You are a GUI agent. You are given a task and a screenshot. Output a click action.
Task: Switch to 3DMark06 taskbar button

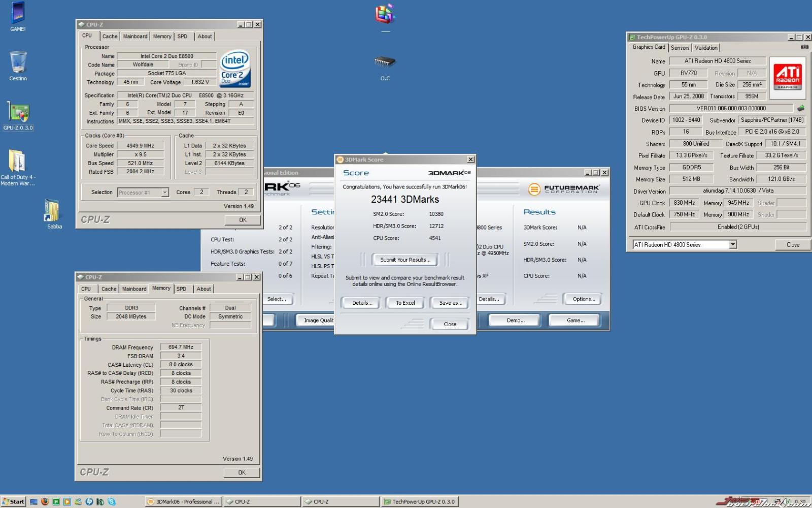(x=184, y=502)
